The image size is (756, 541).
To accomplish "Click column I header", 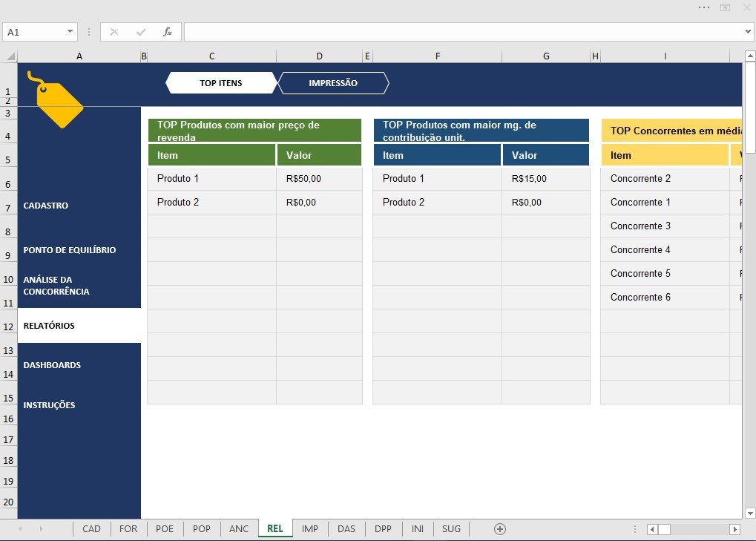I will tap(665, 56).
